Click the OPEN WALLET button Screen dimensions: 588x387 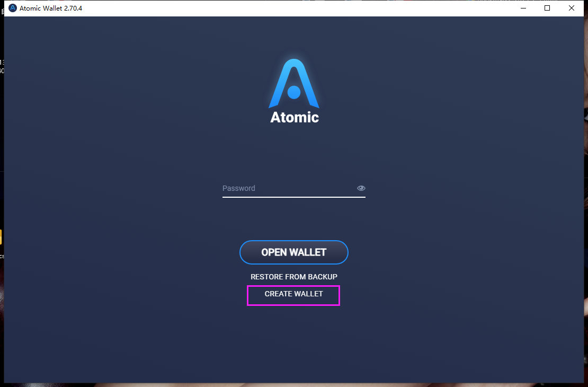[294, 252]
